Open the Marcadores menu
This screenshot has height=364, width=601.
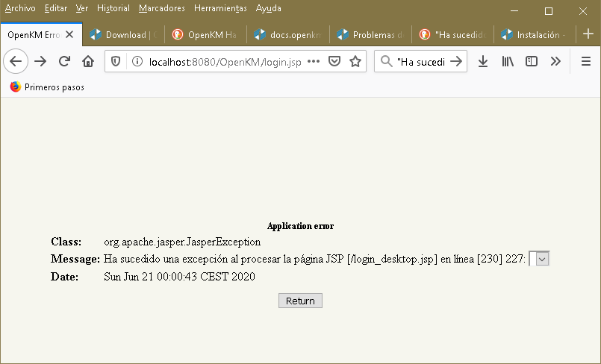pos(162,8)
